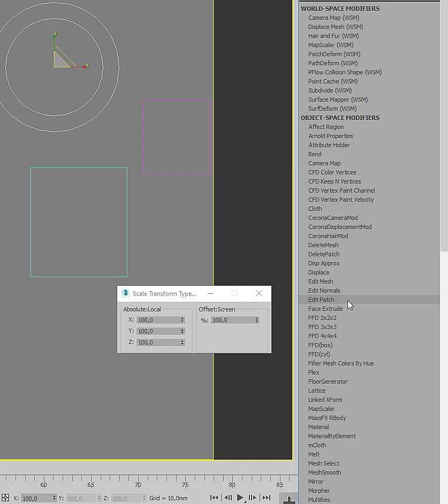The height and width of the screenshot is (504, 448).
Task: Choose Edit Mesh from modifier list
Action: click(320, 281)
